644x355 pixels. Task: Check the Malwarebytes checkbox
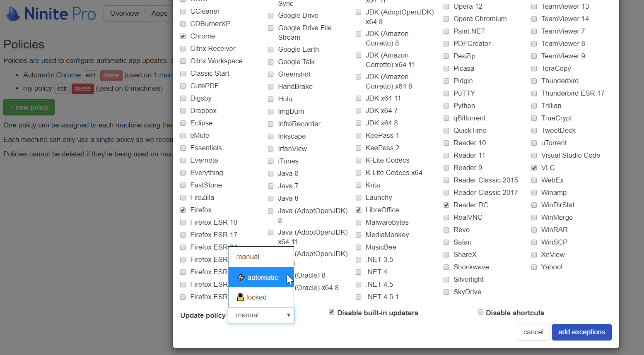358,223
